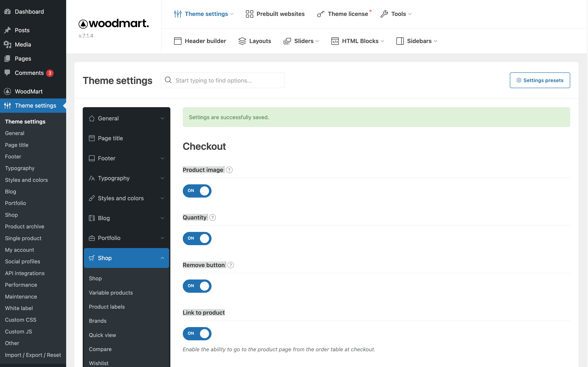588x367 pixels.
Task: Open the Product image help tooltip
Action: [x=229, y=170]
